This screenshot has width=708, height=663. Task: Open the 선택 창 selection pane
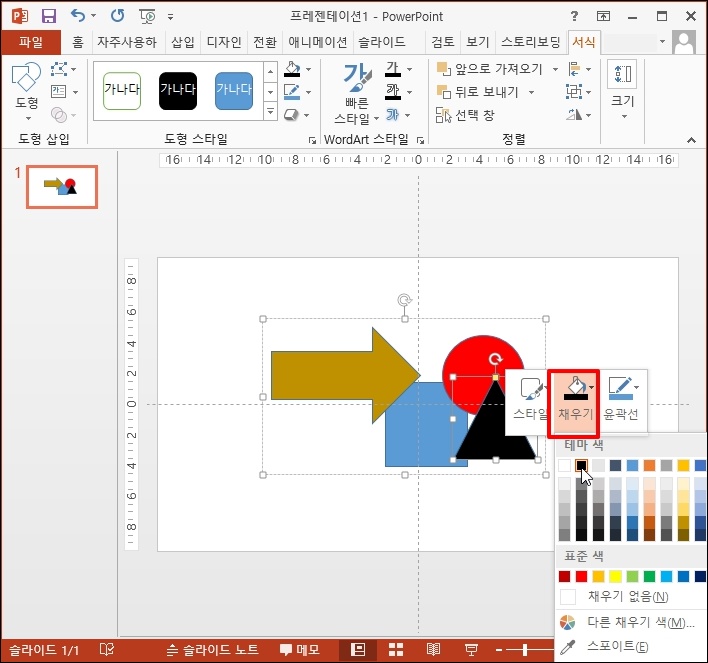click(466, 115)
